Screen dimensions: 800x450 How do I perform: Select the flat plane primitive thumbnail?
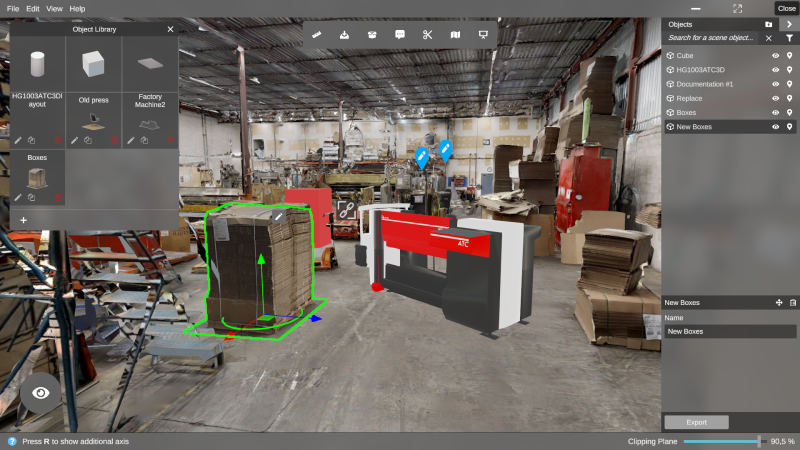point(150,64)
